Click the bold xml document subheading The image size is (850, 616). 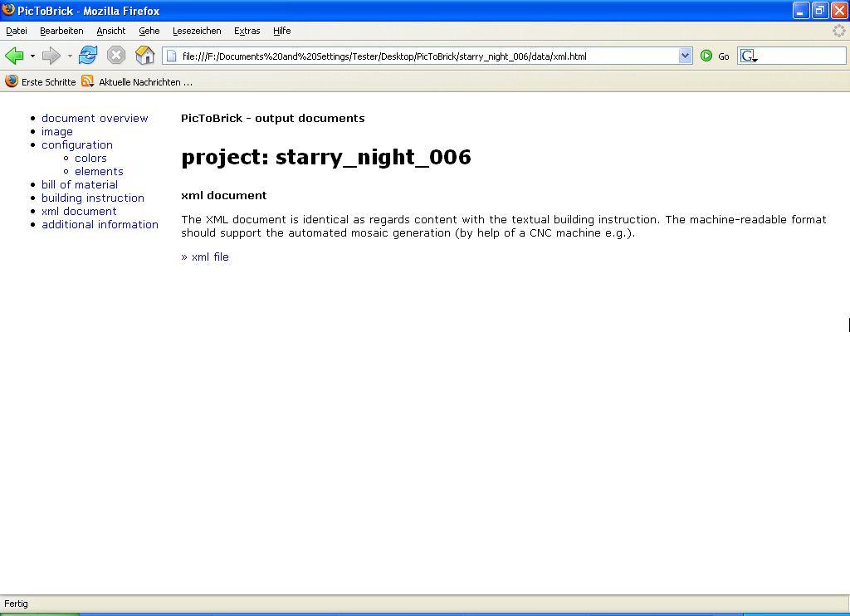[224, 195]
